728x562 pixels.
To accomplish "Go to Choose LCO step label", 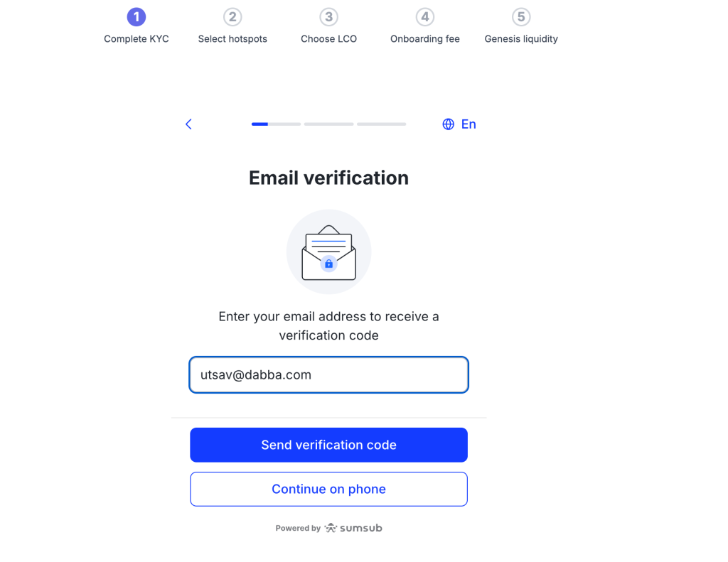I will click(x=328, y=39).
